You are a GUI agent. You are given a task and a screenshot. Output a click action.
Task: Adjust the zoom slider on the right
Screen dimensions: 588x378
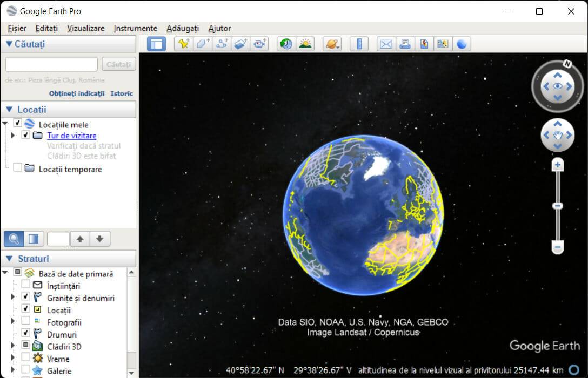558,206
